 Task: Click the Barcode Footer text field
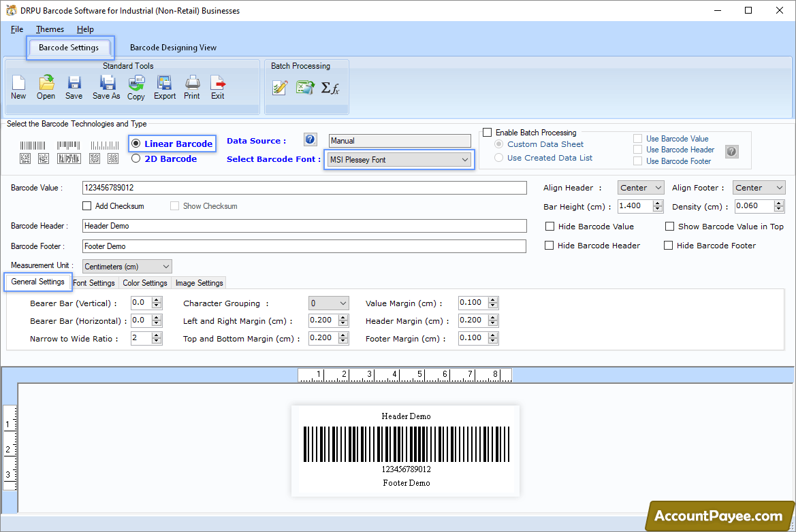(304, 246)
